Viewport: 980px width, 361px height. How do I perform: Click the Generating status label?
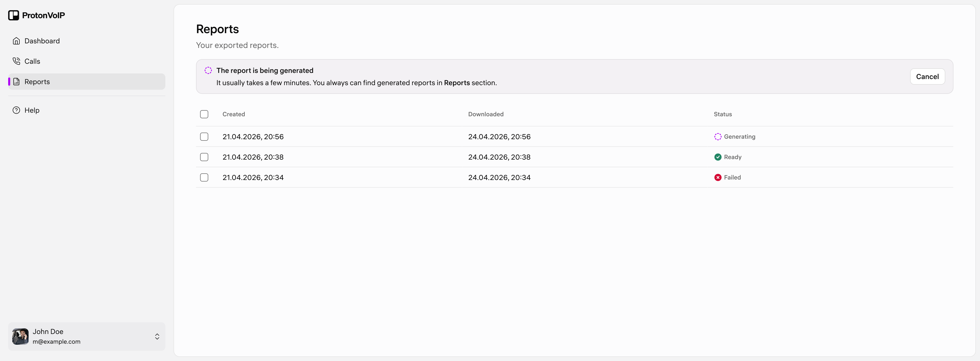pos(739,137)
